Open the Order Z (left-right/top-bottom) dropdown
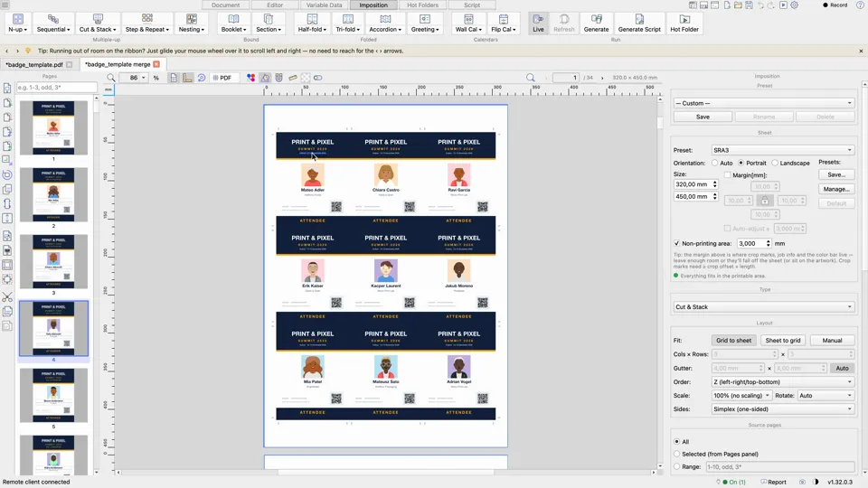Viewport: 868px width, 488px height. pos(783,381)
